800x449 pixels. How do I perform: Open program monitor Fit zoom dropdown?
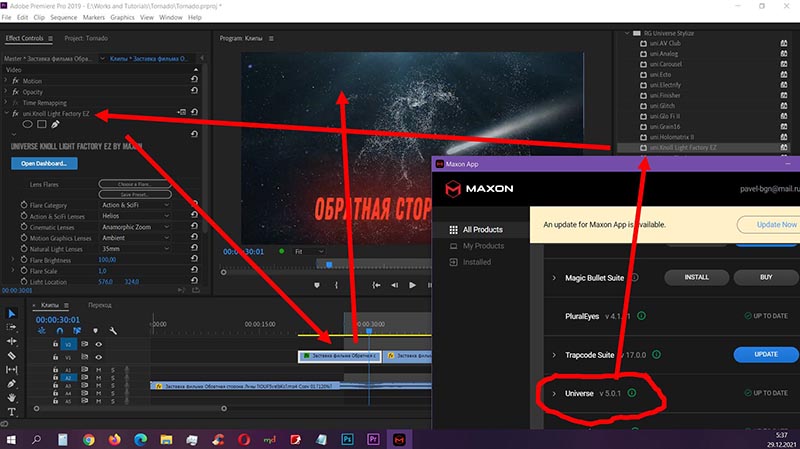[x=309, y=252]
